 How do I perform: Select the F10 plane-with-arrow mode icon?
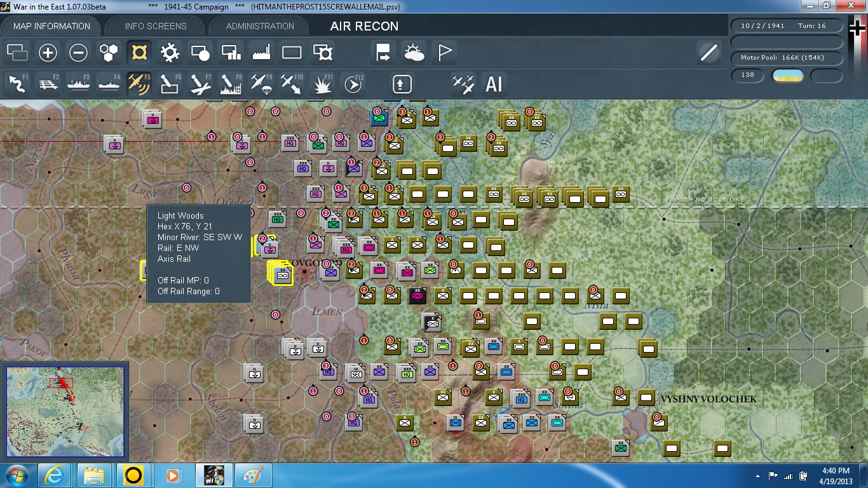292,83
